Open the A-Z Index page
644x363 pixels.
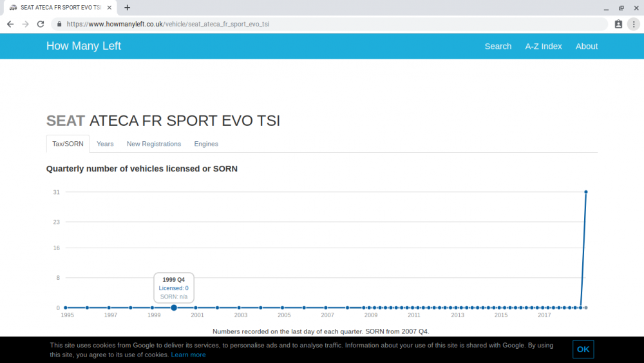(544, 46)
